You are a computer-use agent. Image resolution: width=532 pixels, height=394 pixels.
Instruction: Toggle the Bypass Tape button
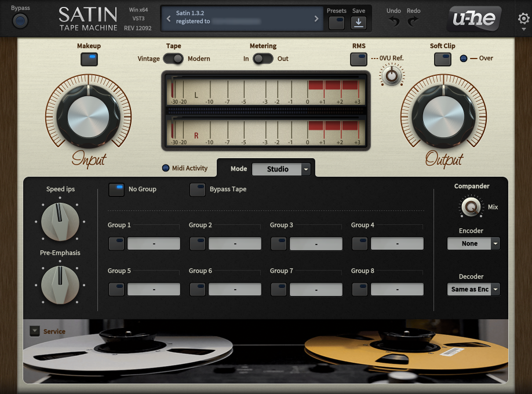click(x=198, y=189)
